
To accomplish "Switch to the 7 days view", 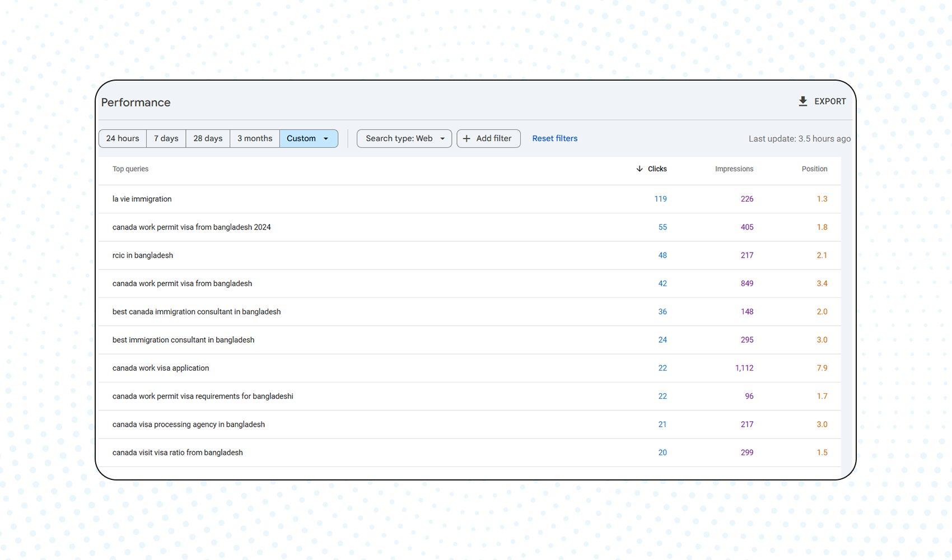I will 166,138.
